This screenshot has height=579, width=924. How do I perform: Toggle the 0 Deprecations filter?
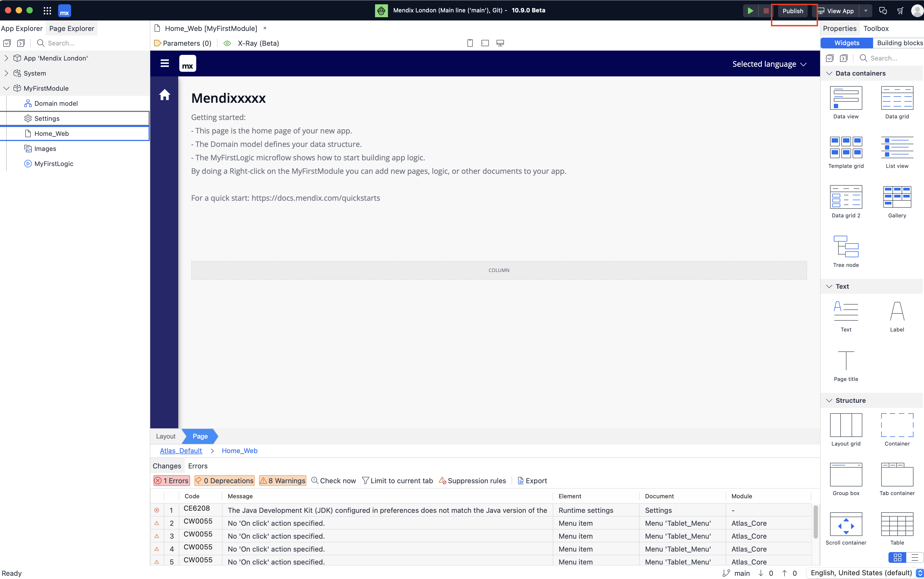click(x=224, y=481)
